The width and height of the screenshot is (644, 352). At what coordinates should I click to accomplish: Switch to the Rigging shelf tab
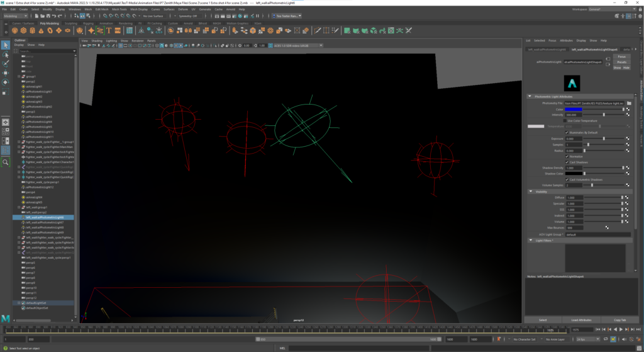[x=87, y=23]
